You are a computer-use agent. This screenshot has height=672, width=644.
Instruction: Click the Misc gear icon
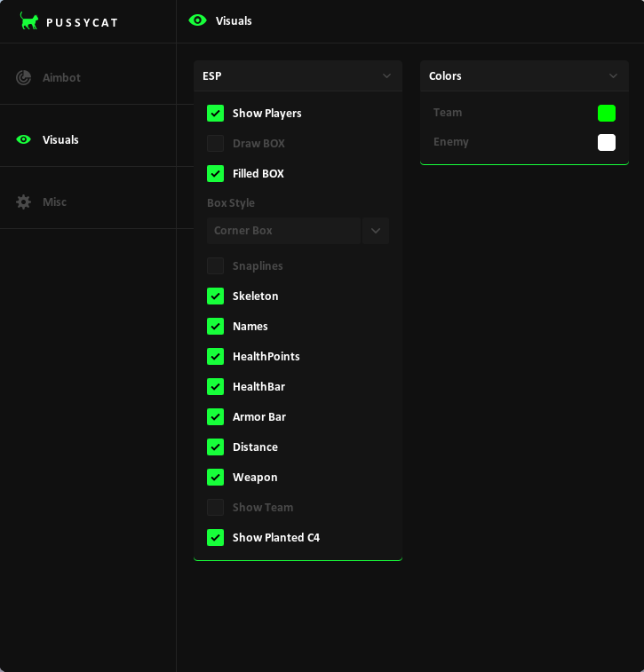[24, 202]
